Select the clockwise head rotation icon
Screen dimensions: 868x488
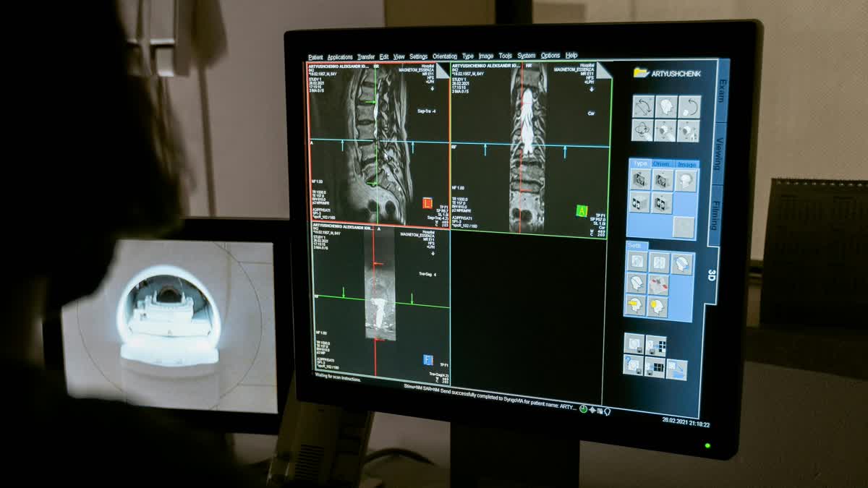coord(690,106)
